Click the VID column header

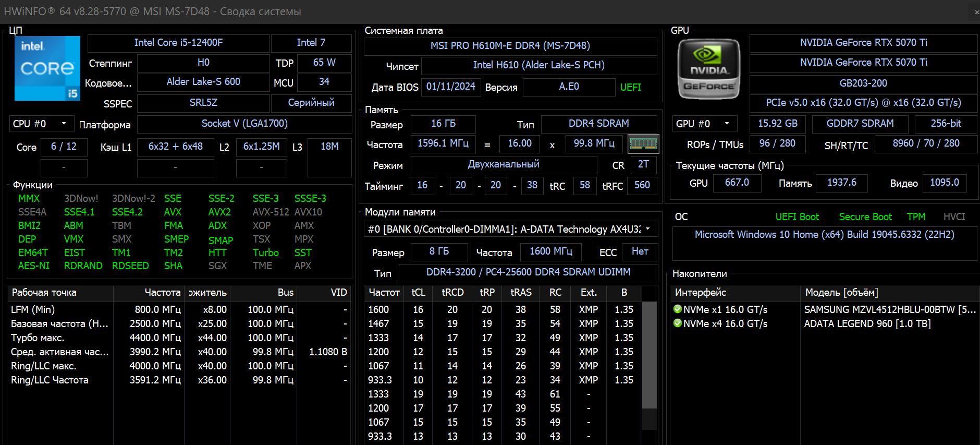(x=323, y=293)
